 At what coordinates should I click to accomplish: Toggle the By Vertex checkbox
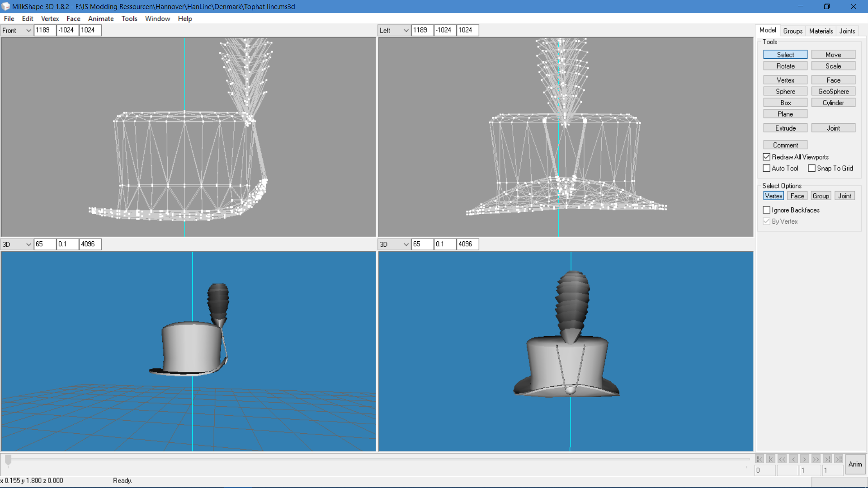767,221
